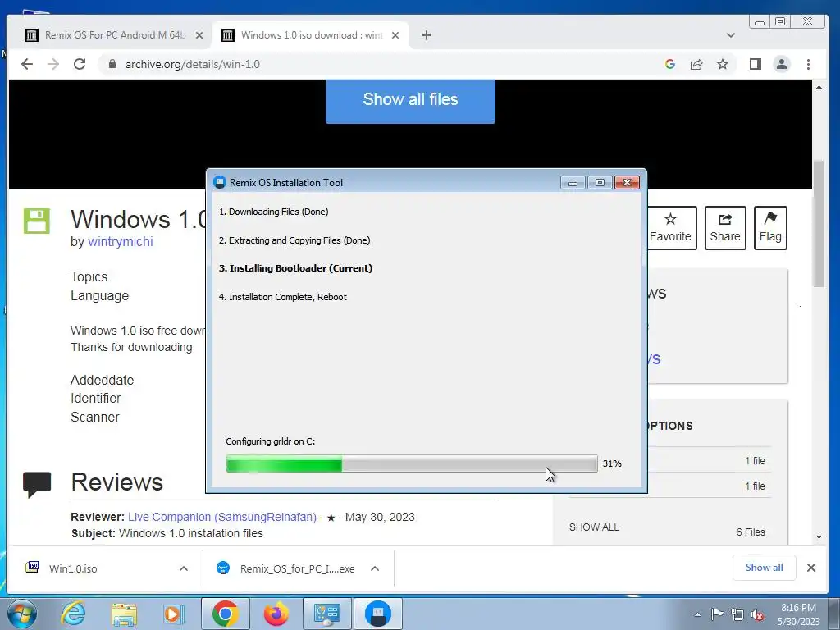Expand options for Win1.0.iso download
This screenshot has width=840, height=630.
coord(184,568)
